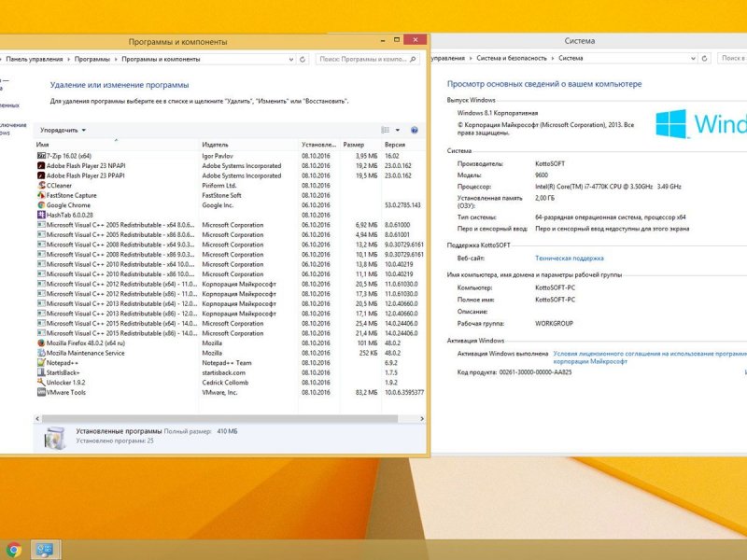This screenshot has width=747, height=560.
Task: Select the 7-Zip 16.02 program icon
Action: (41, 156)
